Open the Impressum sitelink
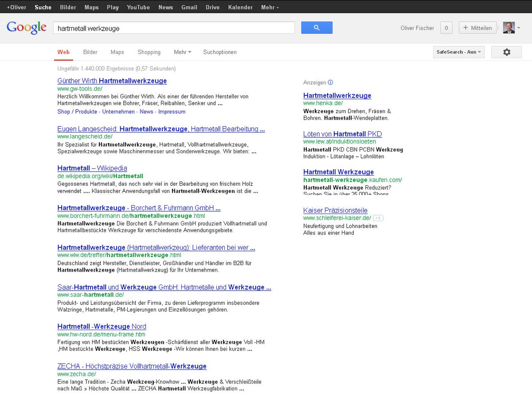This screenshot has height=401, width=532. (x=172, y=112)
